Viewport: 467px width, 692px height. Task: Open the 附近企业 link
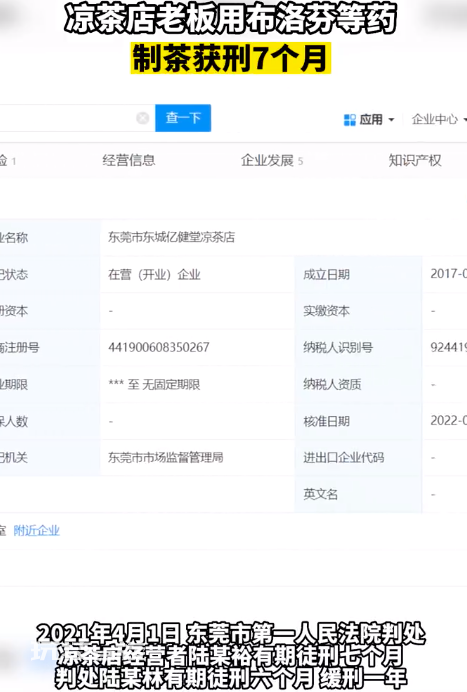36,530
